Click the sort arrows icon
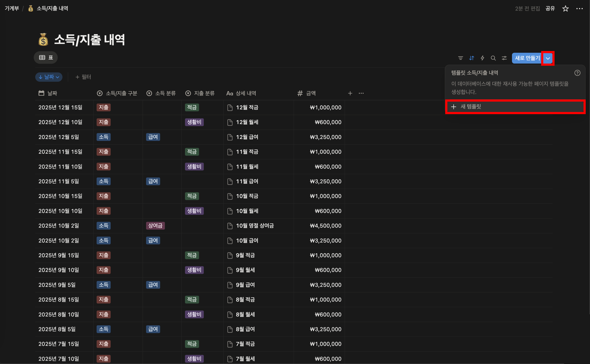The height and width of the screenshot is (364, 590). point(471,58)
